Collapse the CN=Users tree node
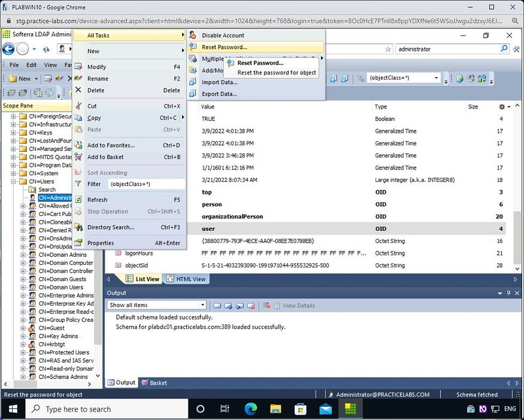This screenshot has width=524, height=420. pos(13,181)
